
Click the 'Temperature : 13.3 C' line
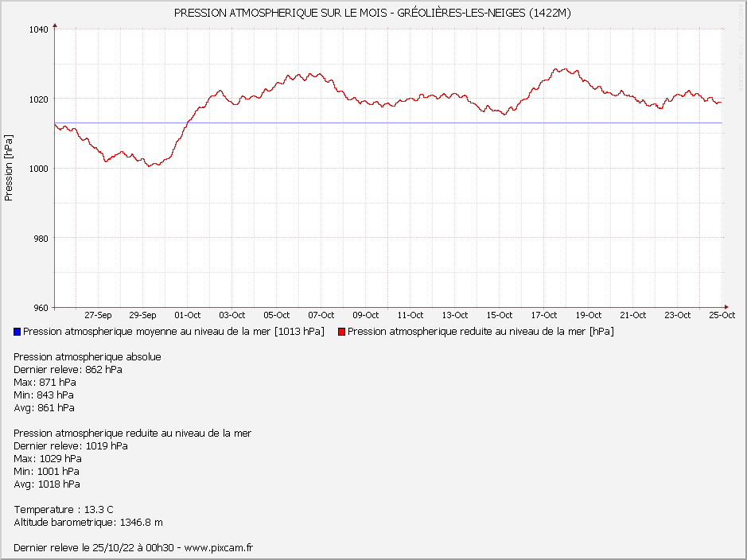pos(64,509)
